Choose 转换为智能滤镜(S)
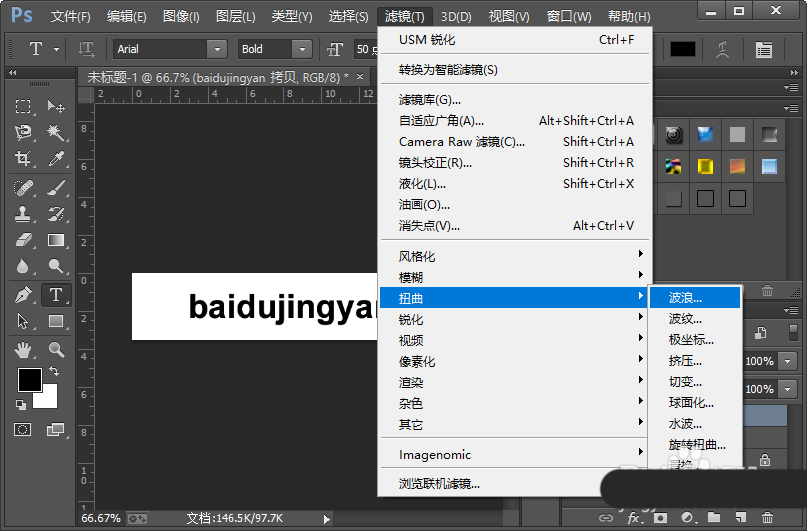807x531 pixels. 515,69
